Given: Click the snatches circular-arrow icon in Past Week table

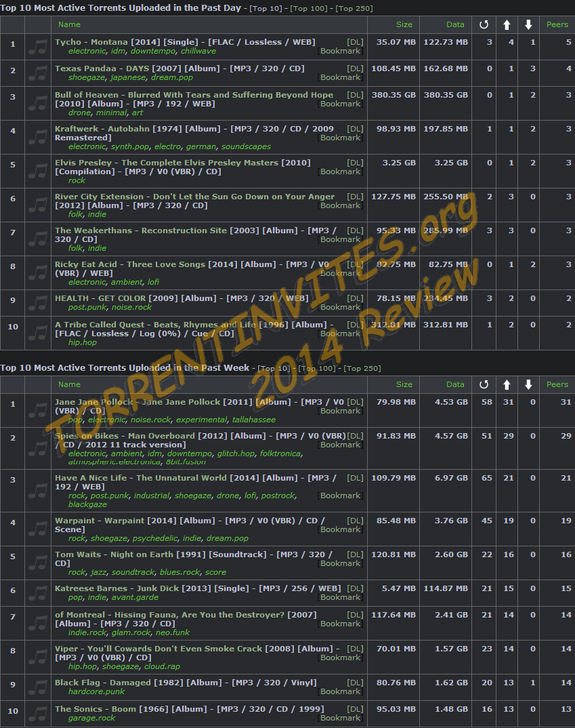Looking at the screenshot, I should (x=484, y=384).
